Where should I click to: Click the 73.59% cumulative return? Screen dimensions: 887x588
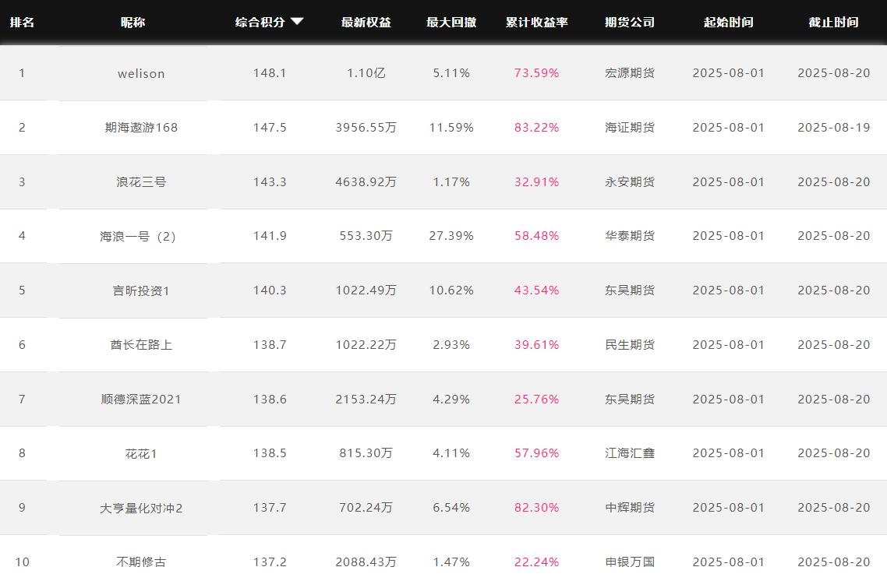pyautogui.click(x=537, y=73)
